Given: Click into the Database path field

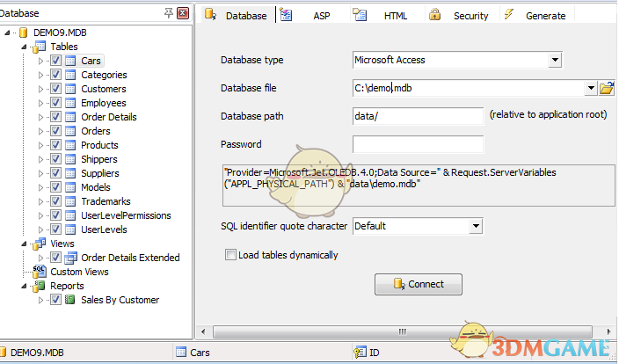Looking at the screenshot, I should pos(418,116).
